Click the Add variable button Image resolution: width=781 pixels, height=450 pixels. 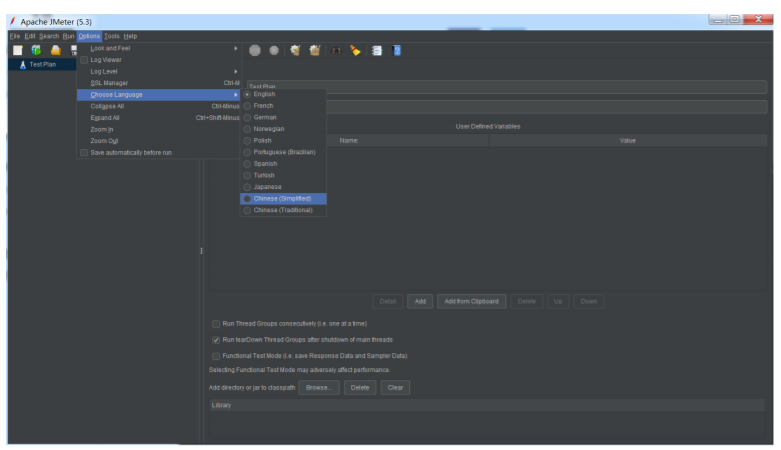click(420, 301)
